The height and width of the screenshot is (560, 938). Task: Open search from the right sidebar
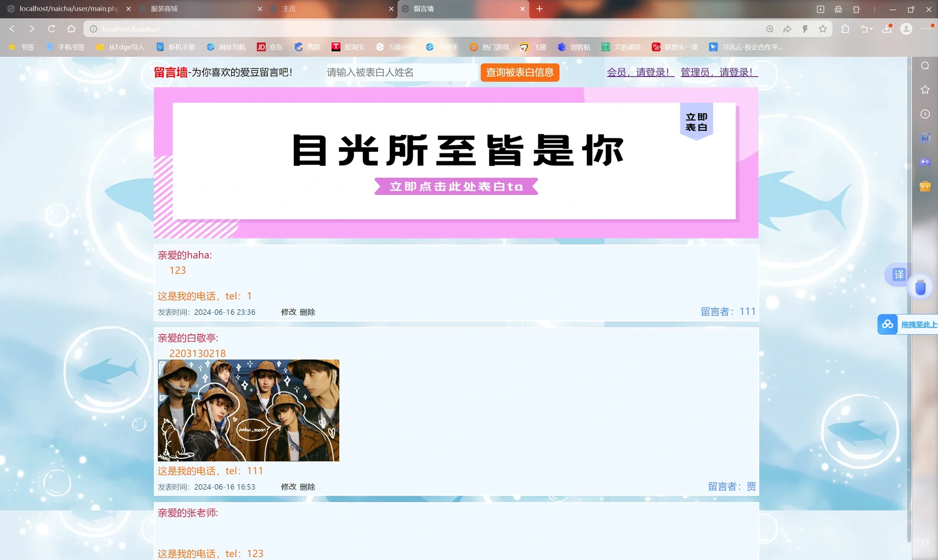pos(925,66)
